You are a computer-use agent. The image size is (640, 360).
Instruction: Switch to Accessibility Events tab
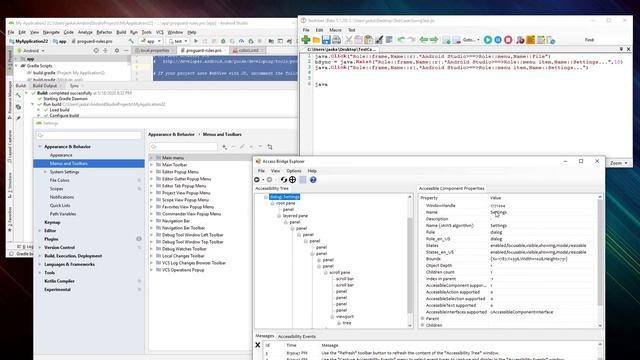pos(297,336)
